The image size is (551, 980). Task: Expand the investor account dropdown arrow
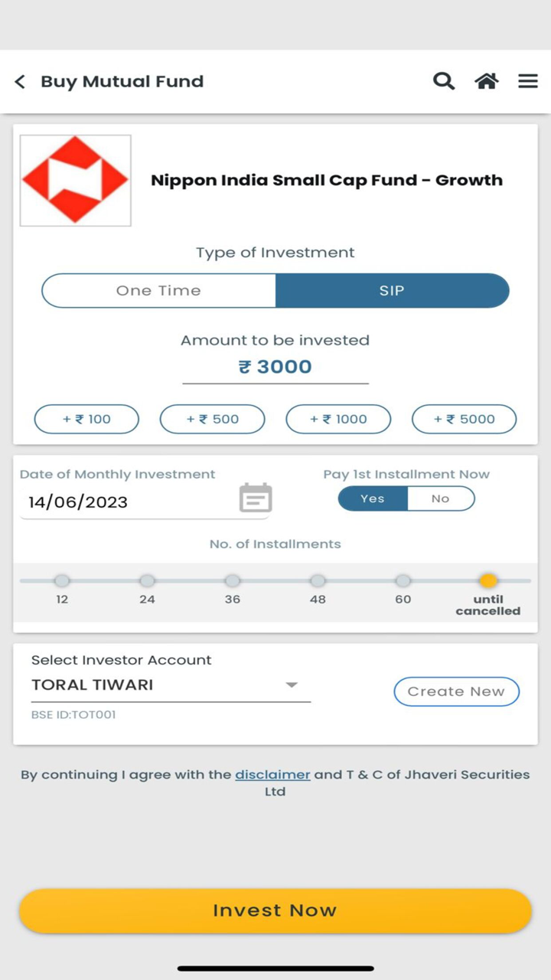[292, 685]
